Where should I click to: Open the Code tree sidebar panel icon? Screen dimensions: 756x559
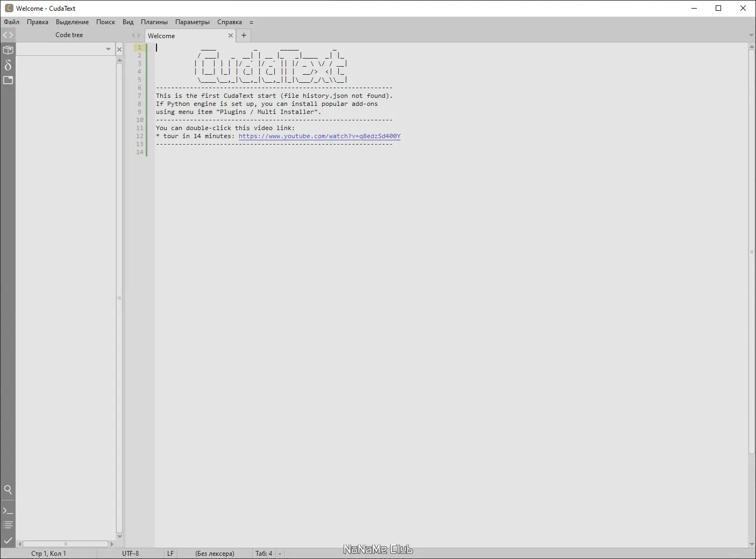click(8, 35)
